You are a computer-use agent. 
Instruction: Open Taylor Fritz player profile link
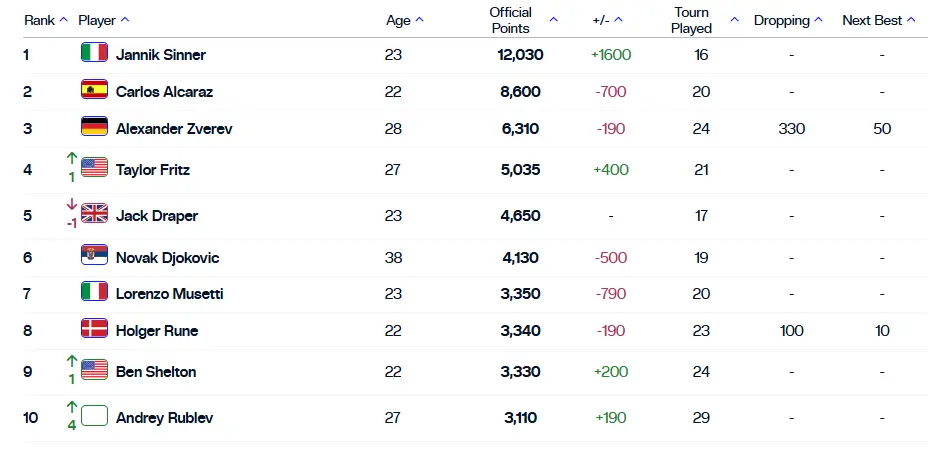tap(153, 170)
